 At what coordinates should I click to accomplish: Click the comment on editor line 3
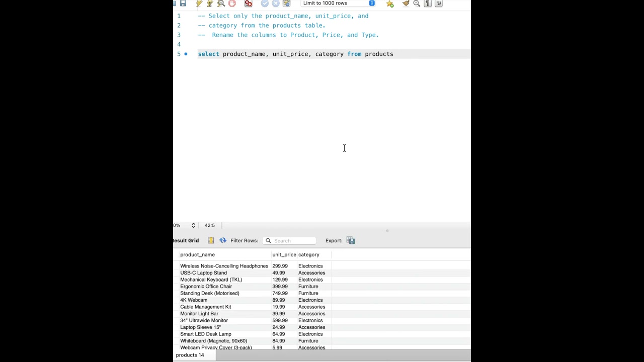point(288,35)
